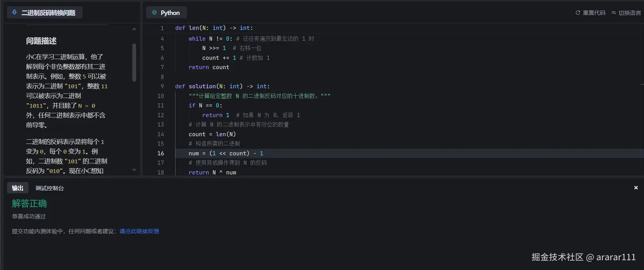Click the 'def len(N: int) -> int:' line
This screenshot has height=270, width=644.
(x=214, y=28)
